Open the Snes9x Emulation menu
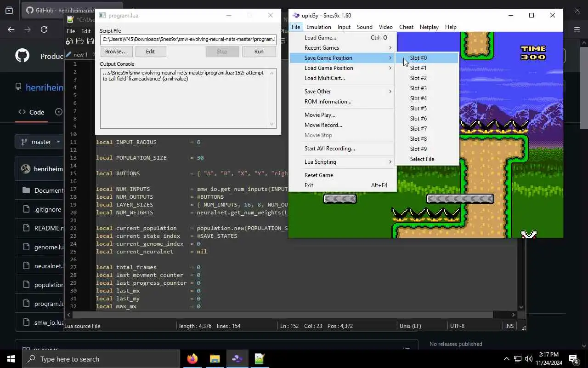The image size is (588, 368). [318, 27]
